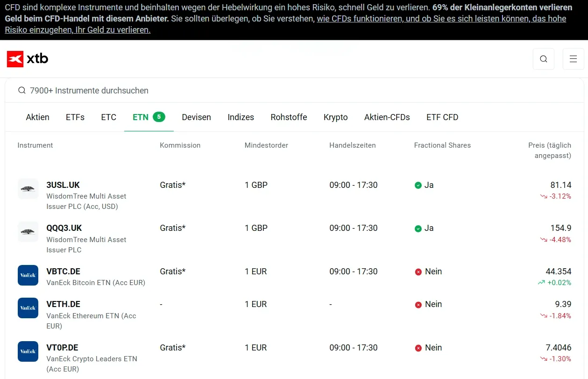Click the green 5 badge on ETN tab
588x379 pixels.
click(x=159, y=117)
